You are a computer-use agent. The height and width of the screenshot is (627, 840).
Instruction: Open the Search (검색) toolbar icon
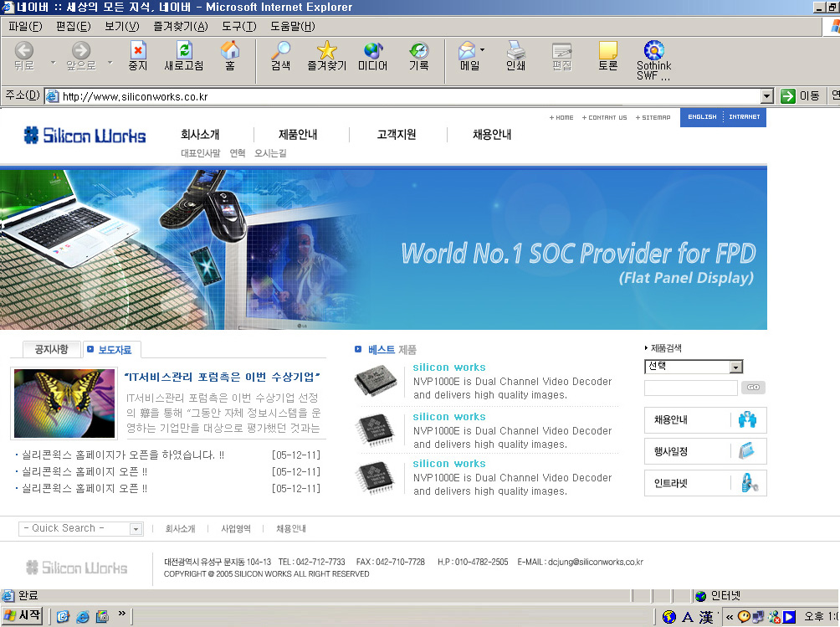point(281,55)
